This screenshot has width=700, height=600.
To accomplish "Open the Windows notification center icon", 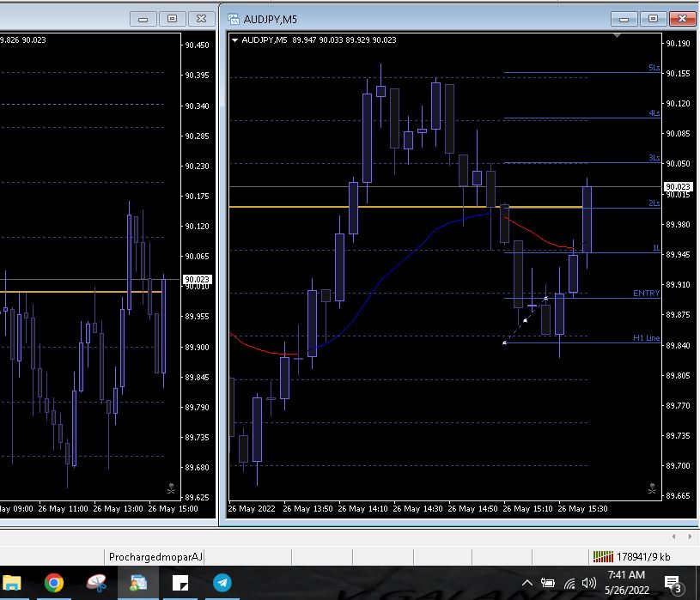I will point(673,585).
